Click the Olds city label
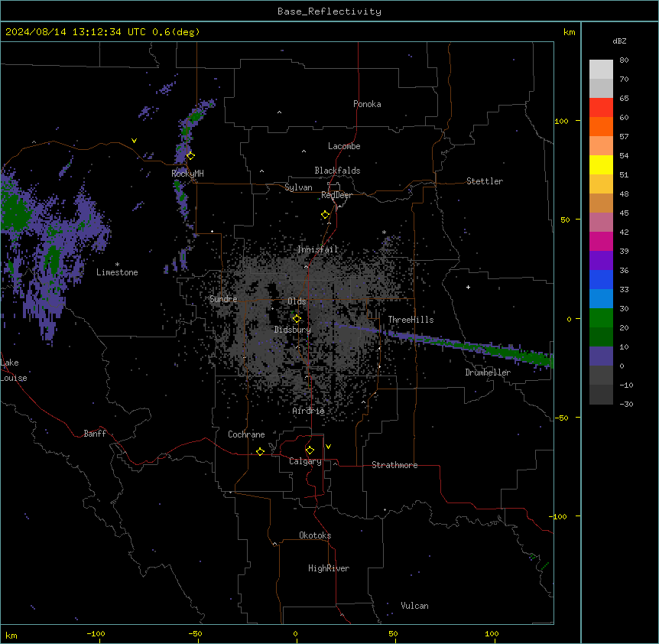The width and height of the screenshot is (659, 644). (297, 301)
